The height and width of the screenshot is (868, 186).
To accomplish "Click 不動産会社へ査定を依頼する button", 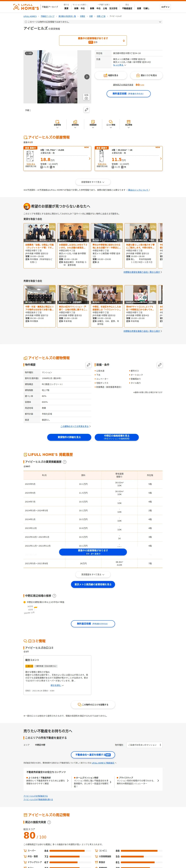I will (93, 755).
